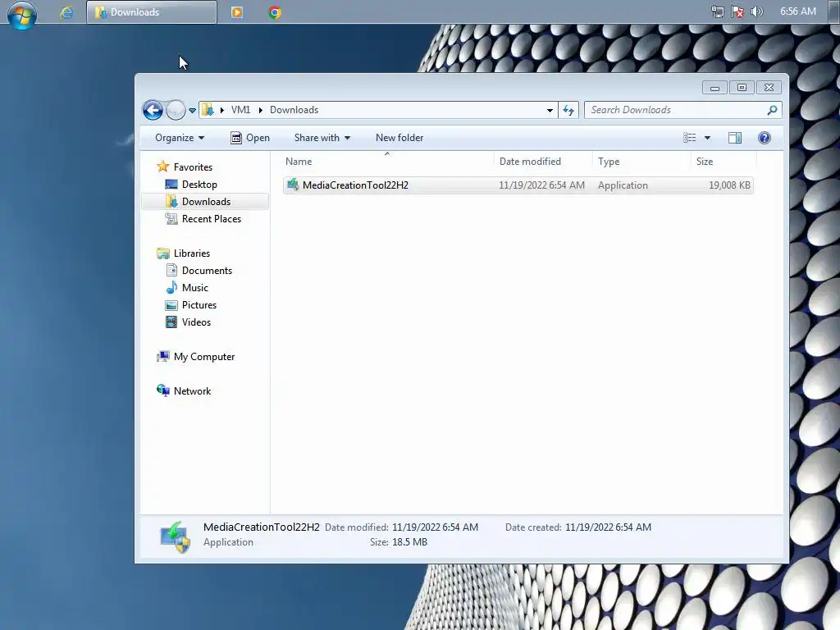Click the Open toolbar button

[250, 138]
